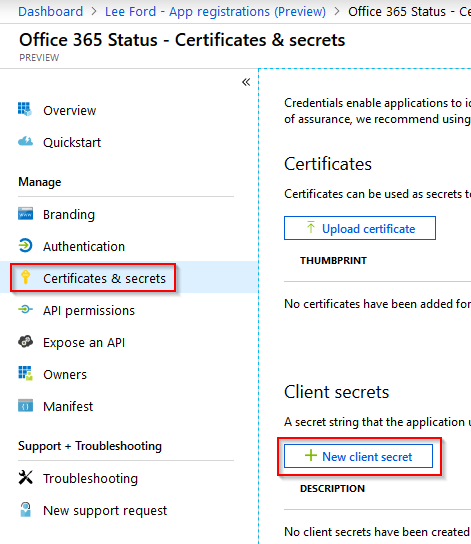This screenshot has width=471, height=544.
Task: Open the Troubleshooting page
Action: click(90, 478)
